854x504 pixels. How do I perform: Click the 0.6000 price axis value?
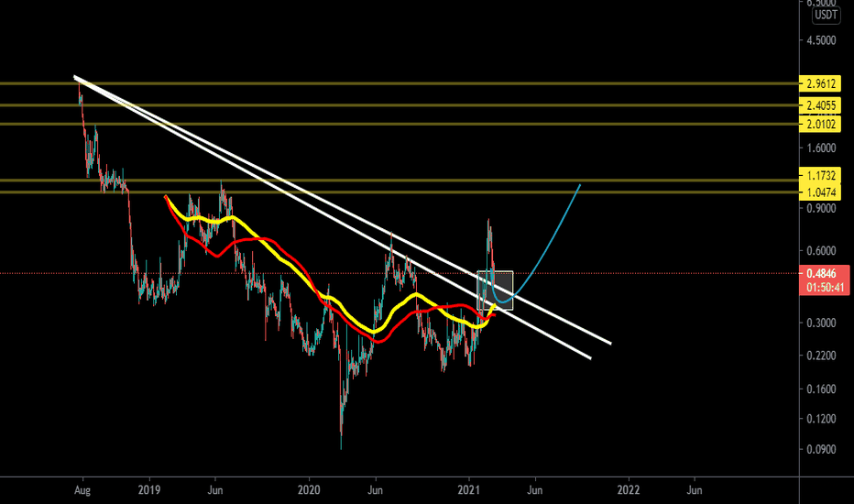[821, 251]
